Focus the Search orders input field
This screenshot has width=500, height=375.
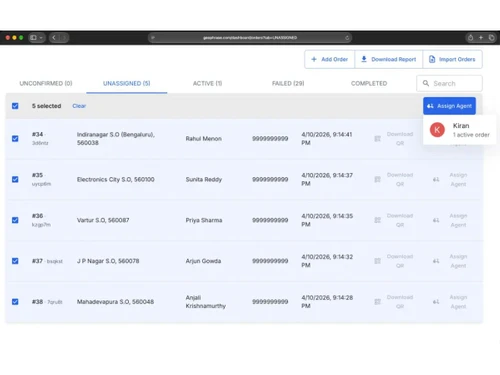(449, 83)
